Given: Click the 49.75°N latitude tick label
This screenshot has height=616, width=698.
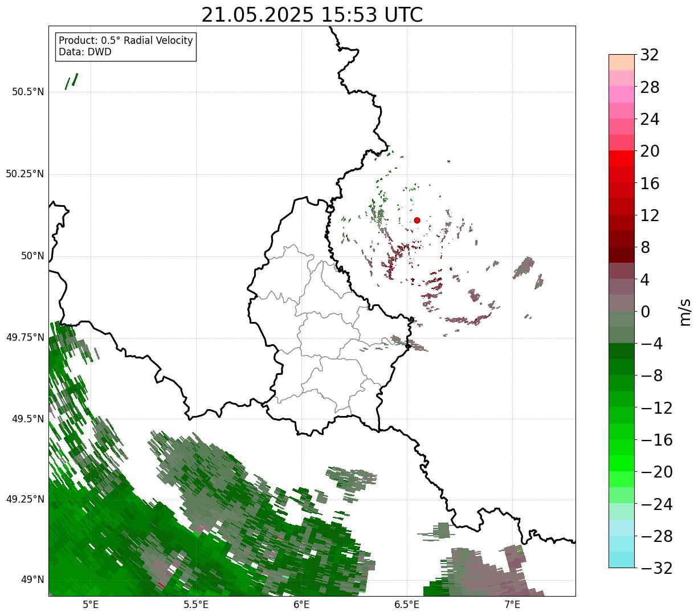Looking at the screenshot, I should (x=25, y=337).
